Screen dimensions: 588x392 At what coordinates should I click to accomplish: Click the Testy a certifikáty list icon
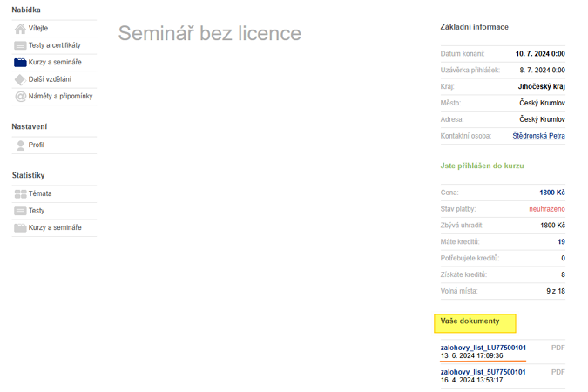tap(21, 45)
